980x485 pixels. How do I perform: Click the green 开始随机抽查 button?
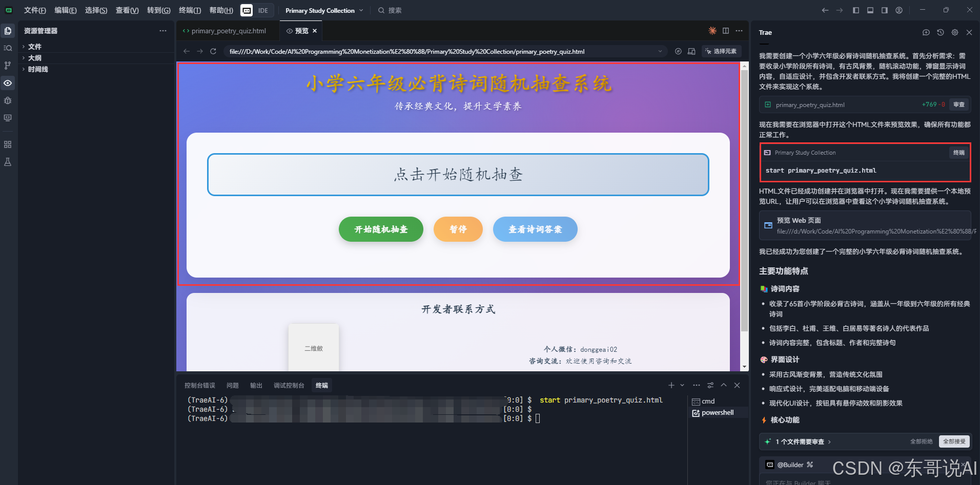coord(381,229)
